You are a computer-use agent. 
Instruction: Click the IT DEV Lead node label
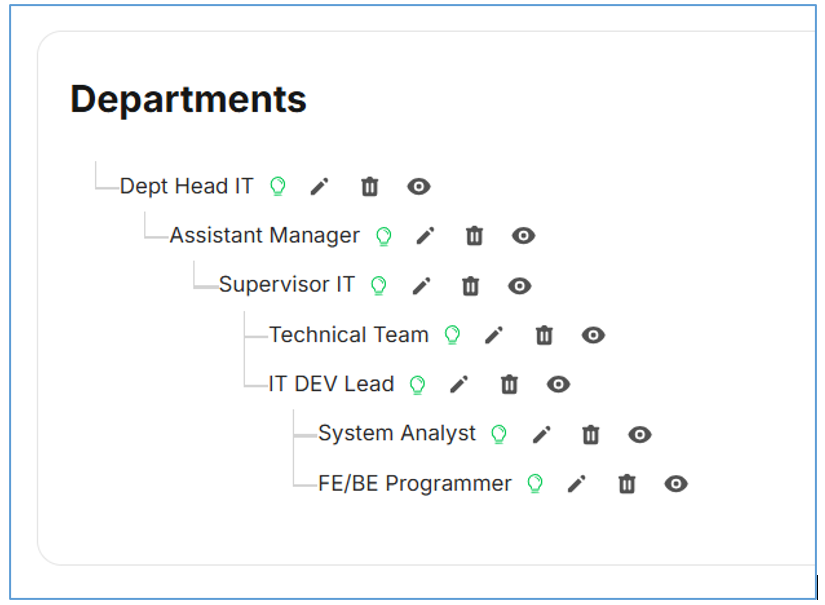tap(331, 384)
